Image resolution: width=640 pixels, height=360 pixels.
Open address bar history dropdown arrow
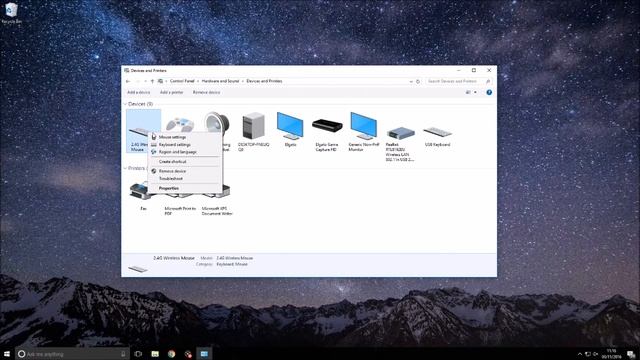(411, 81)
